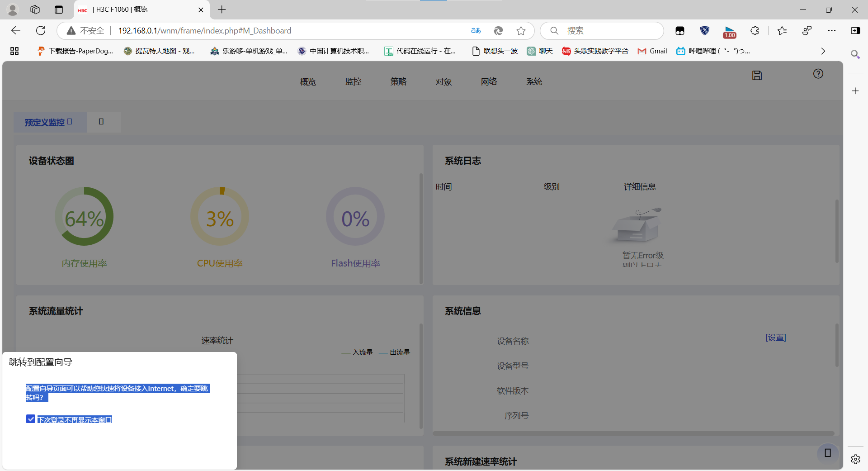Open the Gmail bookmark
Viewport: 868px width, 471px height.
pyautogui.click(x=652, y=51)
